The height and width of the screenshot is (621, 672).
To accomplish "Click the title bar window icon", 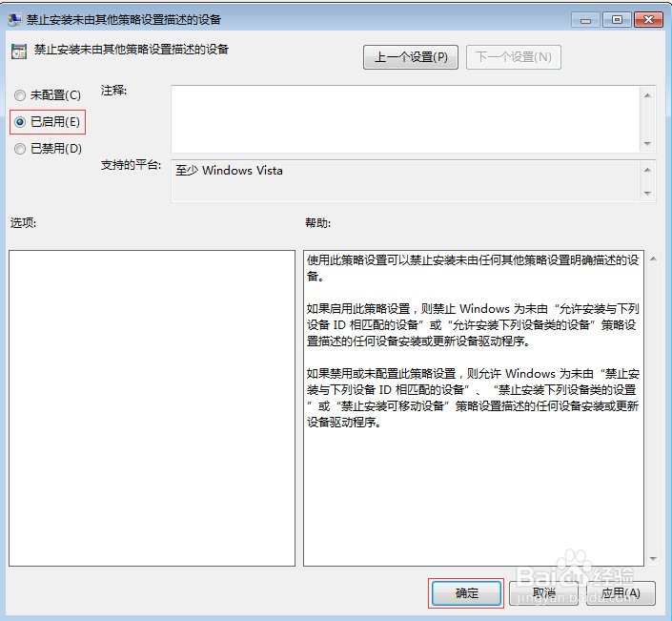I will coord(14,19).
